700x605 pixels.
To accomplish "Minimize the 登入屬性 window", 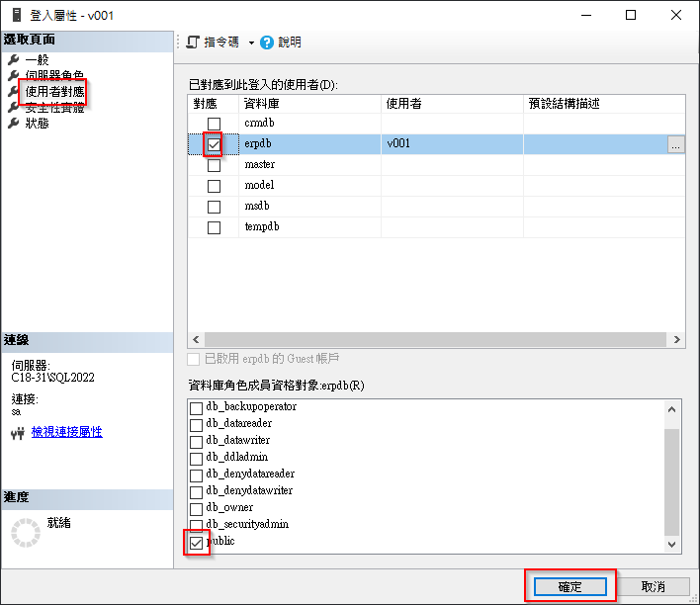I will pyautogui.click(x=586, y=15).
